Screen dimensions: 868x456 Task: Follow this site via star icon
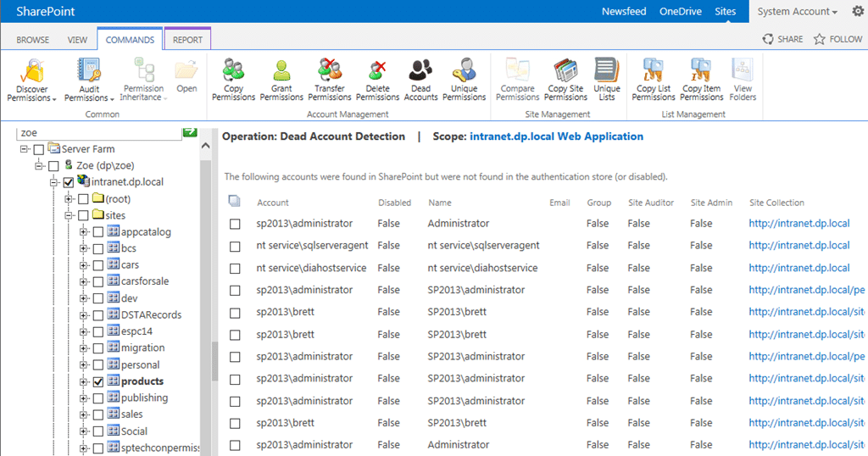(x=820, y=39)
